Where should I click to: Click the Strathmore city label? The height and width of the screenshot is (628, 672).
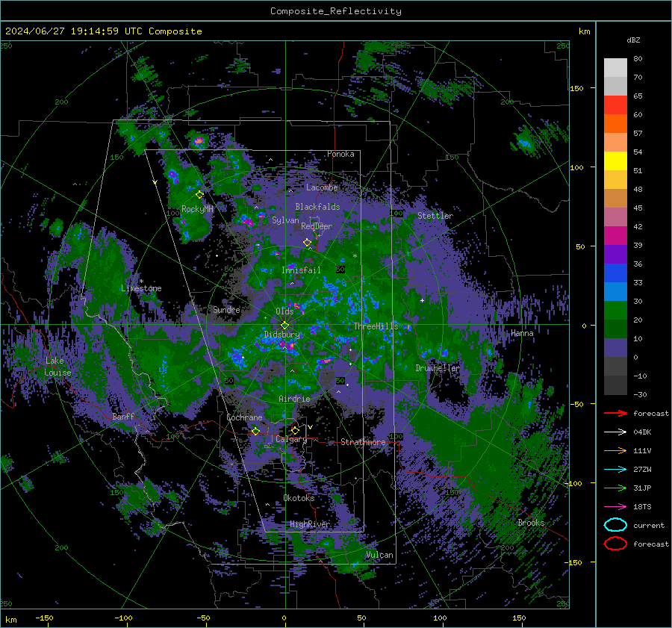coord(363,442)
